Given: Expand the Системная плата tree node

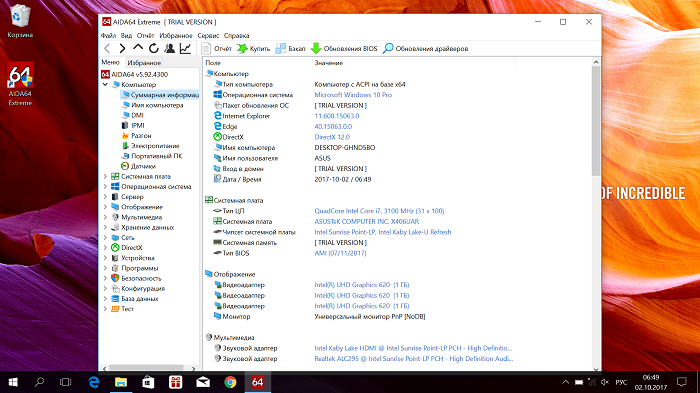Looking at the screenshot, I should pos(105,176).
